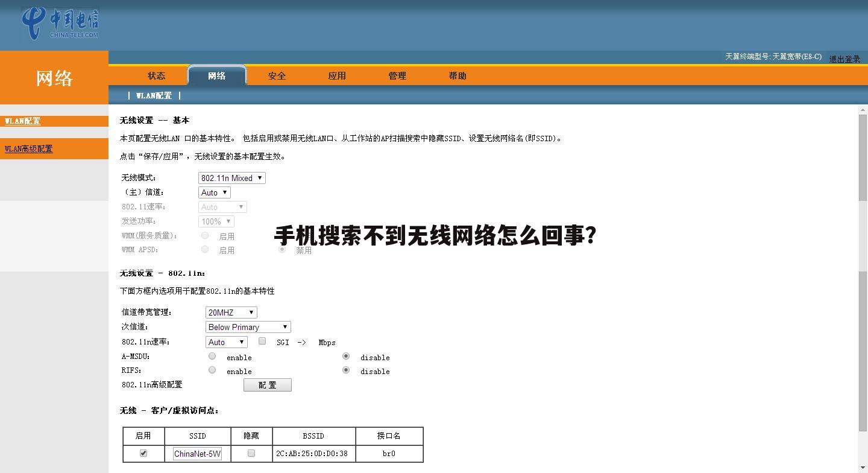Expand the 无线模式 802.11n Mixed dropdown

click(x=232, y=178)
